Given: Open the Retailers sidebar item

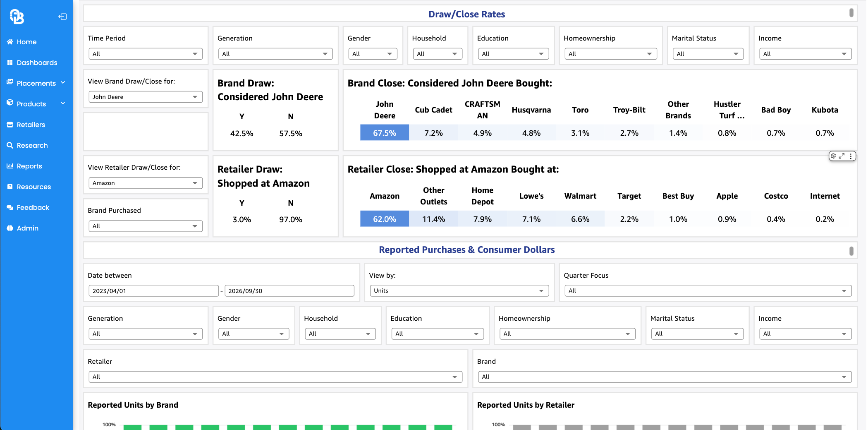Looking at the screenshot, I should pos(31,125).
